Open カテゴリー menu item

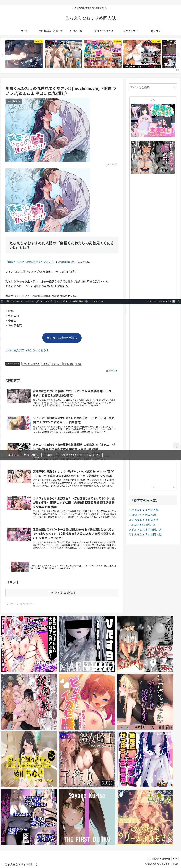pos(157,31)
